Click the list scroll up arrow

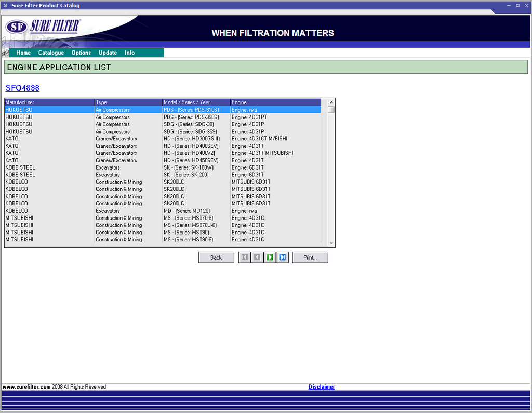click(331, 102)
